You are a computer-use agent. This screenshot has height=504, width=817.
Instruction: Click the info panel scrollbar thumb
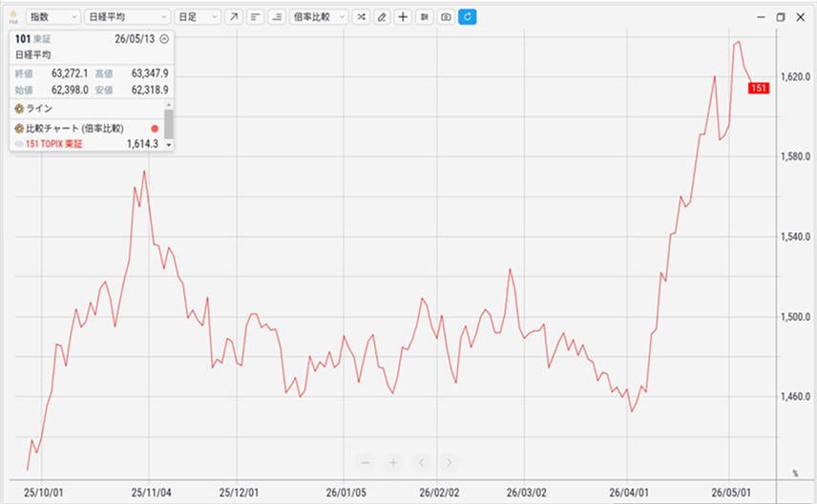click(x=168, y=124)
